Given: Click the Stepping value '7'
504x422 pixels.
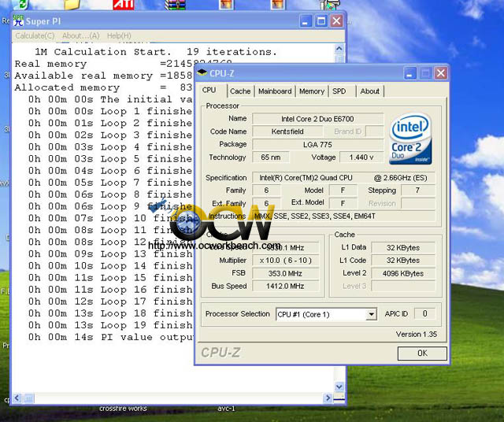Looking at the screenshot, I should (x=418, y=191).
